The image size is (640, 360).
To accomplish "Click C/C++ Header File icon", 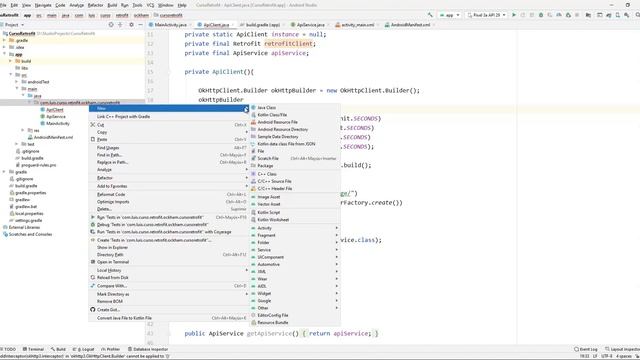I will [253, 189].
